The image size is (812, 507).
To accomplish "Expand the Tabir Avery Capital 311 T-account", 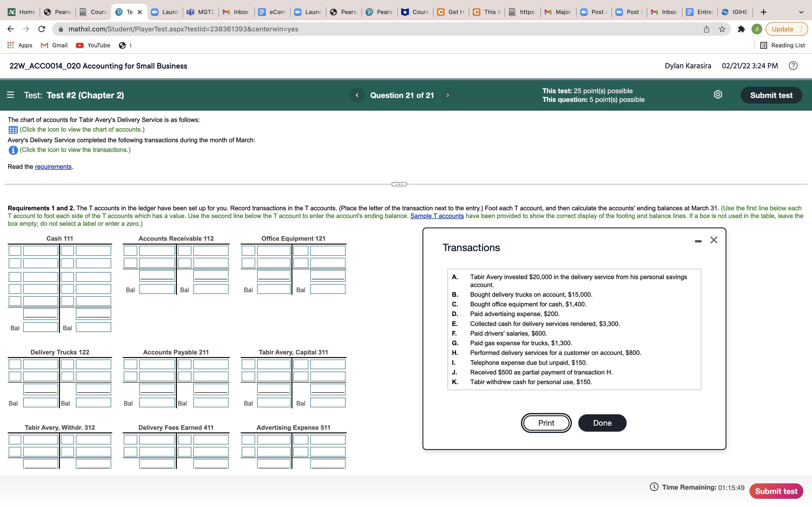I will (293, 352).
